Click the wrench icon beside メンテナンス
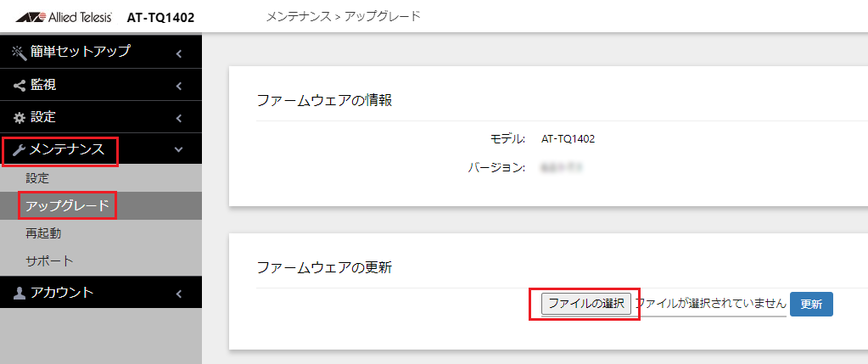The width and height of the screenshot is (868, 364). [19, 150]
